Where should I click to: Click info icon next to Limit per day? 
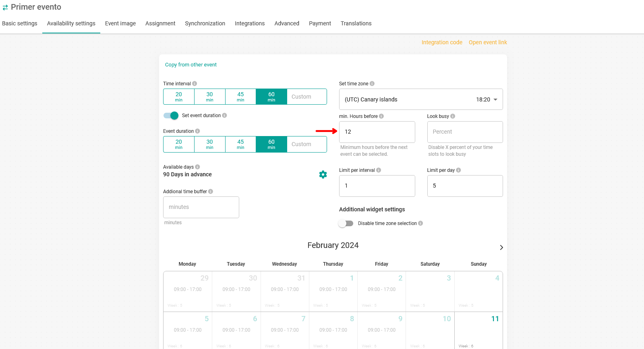(x=458, y=170)
